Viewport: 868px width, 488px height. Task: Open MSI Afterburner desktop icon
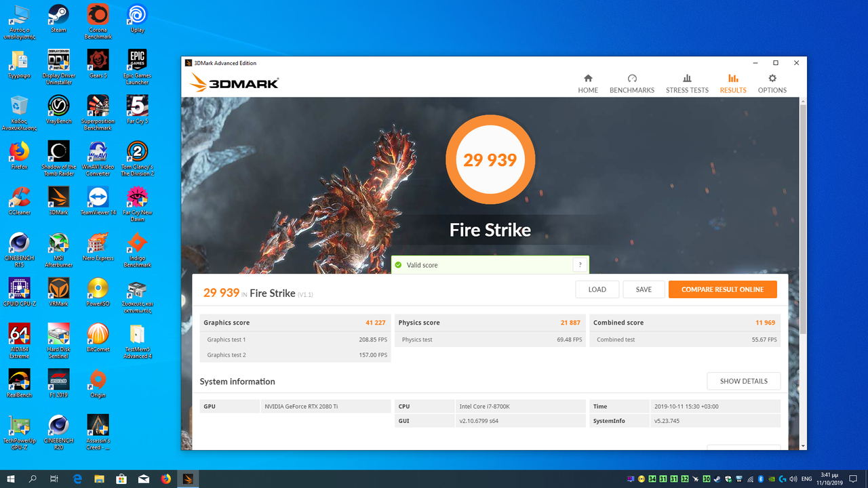click(x=58, y=249)
